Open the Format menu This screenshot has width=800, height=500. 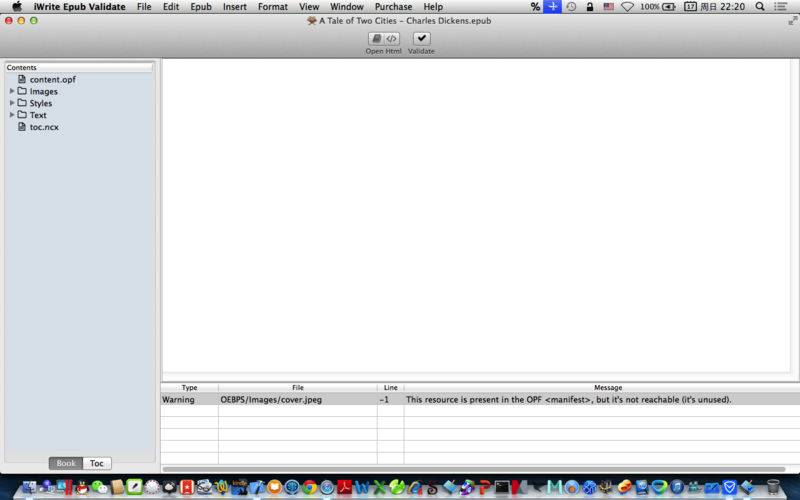click(x=273, y=7)
